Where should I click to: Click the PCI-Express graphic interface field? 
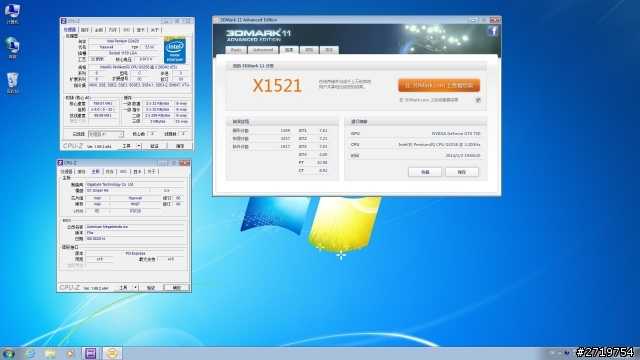(135, 253)
